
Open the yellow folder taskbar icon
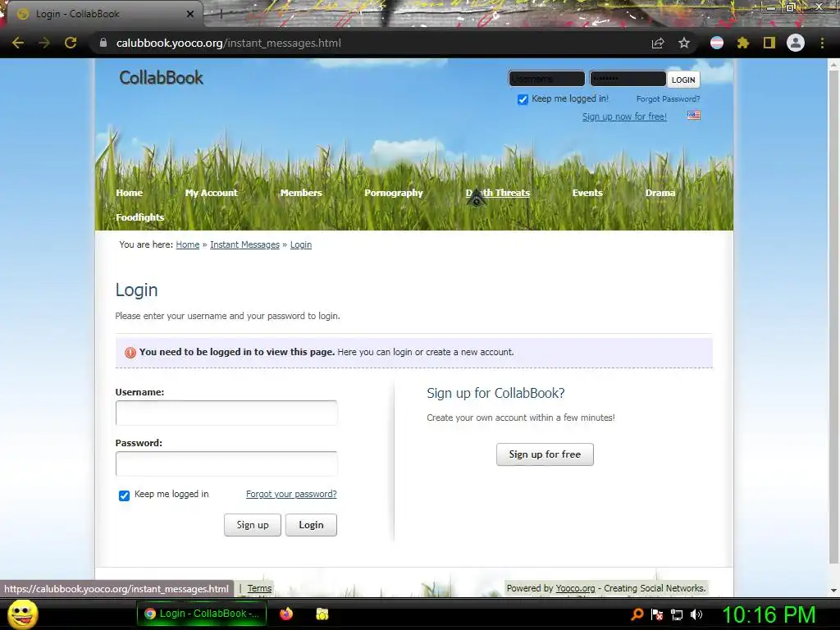click(322, 614)
